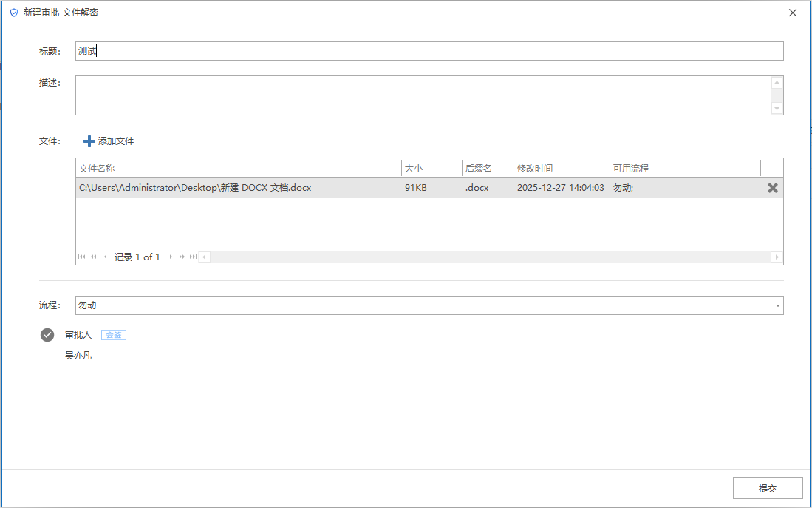Image resolution: width=812 pixels, height=508 pixels.
Task: Go to last record in pager
Action: 193,257
